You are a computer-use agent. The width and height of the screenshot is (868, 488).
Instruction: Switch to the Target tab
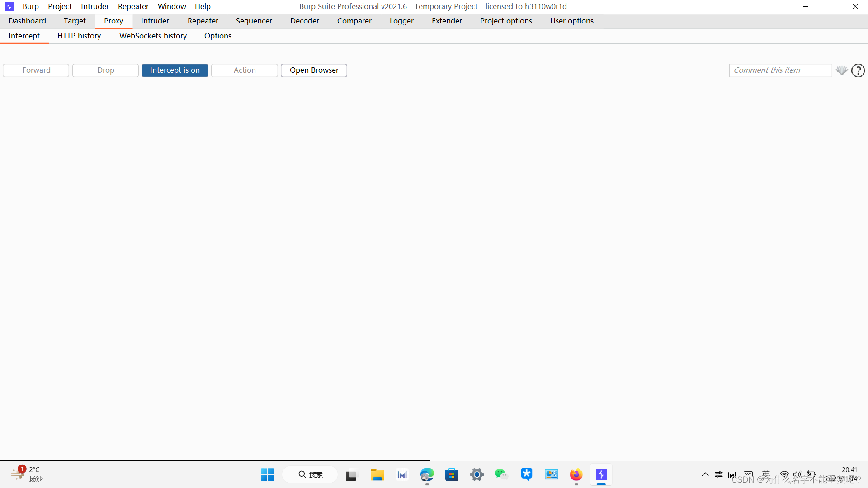(75, 21)
